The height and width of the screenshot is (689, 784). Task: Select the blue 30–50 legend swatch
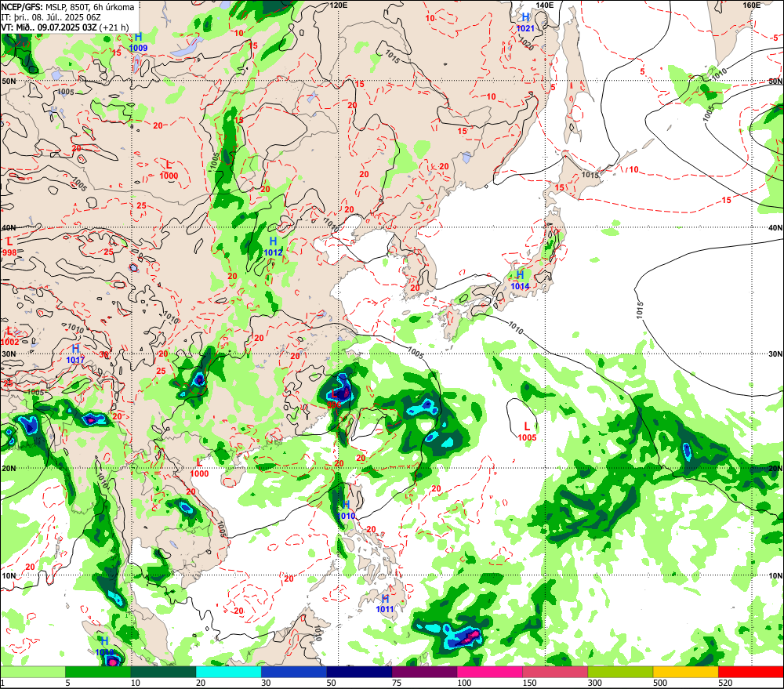(294, 672)
